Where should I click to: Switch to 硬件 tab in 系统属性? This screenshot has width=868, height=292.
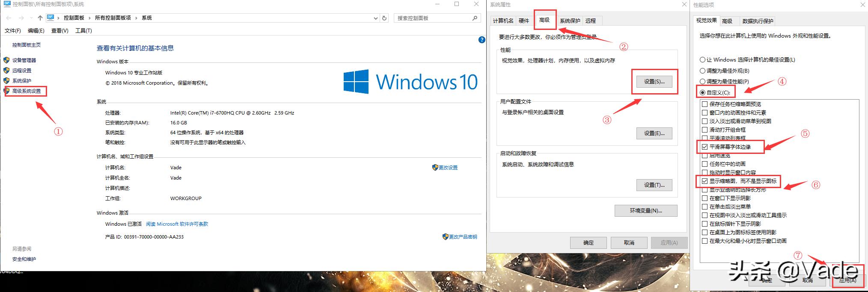pyautogui.click(x=524, y=21)
